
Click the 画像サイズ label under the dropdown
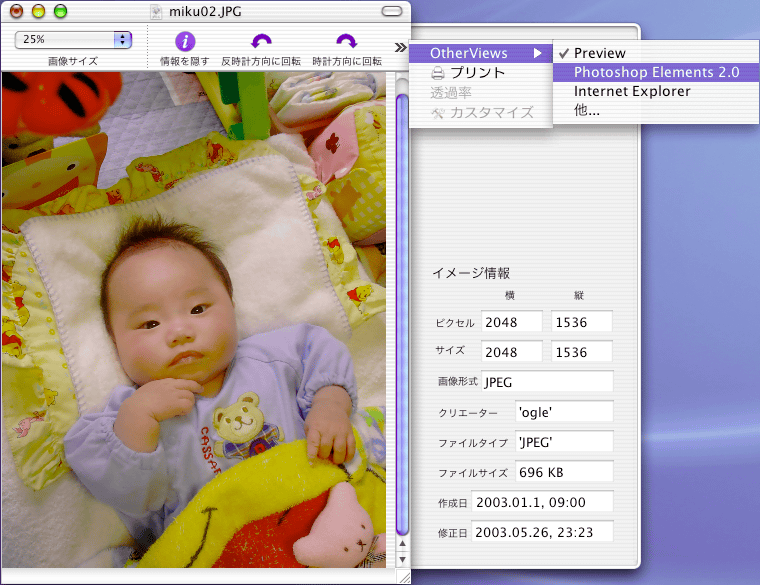(73, 61)
